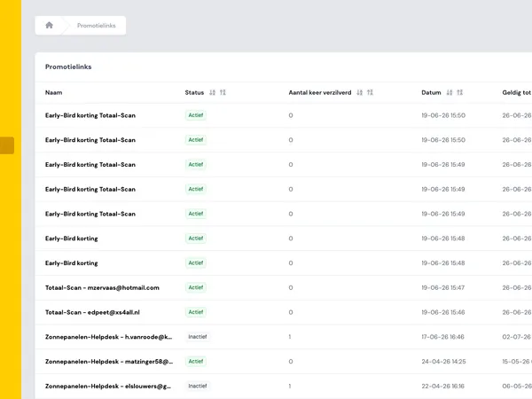Screen dimensions: 532x399
Task: Click the Actief badge in matzinger58 row
Action: pyautogui.click(x=196, y=362)
